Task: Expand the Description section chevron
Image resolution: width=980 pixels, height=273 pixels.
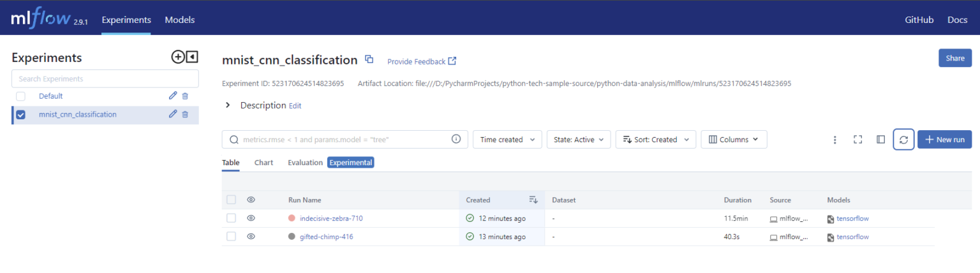Action: tap(228, 105)
